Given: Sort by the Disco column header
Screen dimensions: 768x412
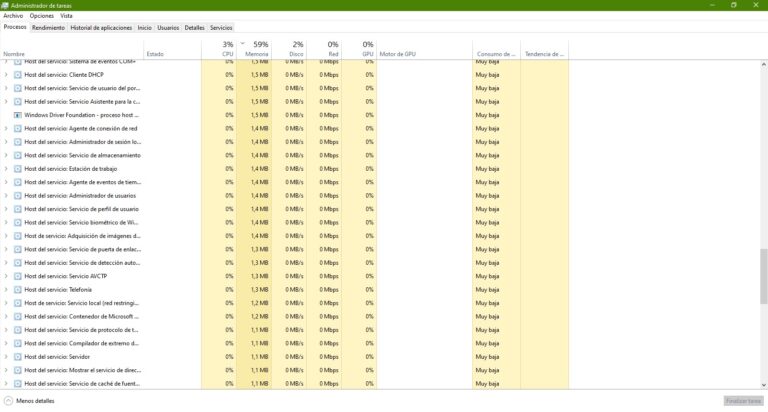Looking at the screenshot, I should pyautogui.click(x=289, y=49).
